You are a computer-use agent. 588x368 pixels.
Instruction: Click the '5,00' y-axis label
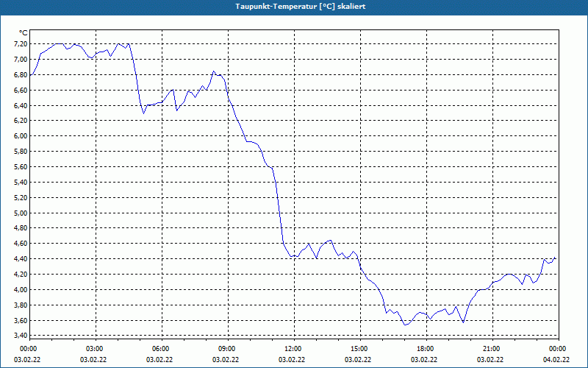pos(21,213)
